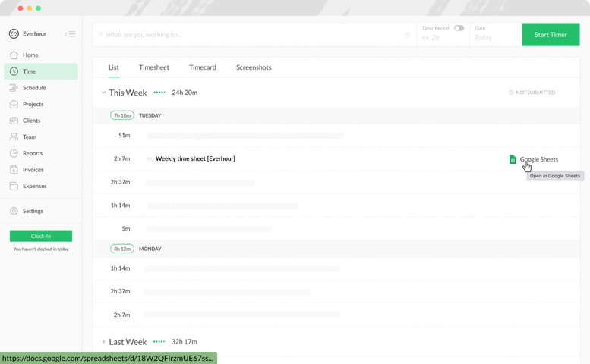Open Projects briefcase icon
This screenshot has height=364, width=590.
14,104
